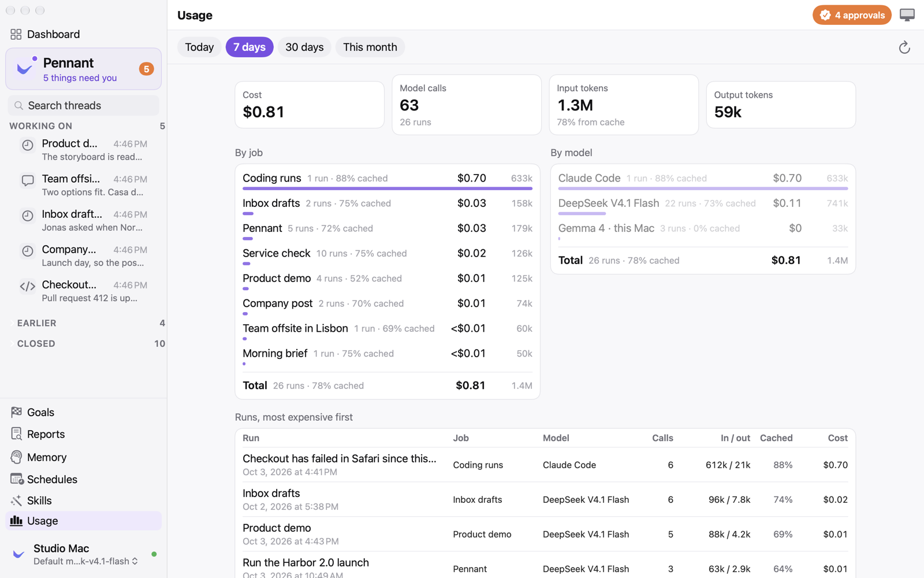Screen dimensions: 924x578
Task: Focus the Search threads field
Action: click(84, 106)
